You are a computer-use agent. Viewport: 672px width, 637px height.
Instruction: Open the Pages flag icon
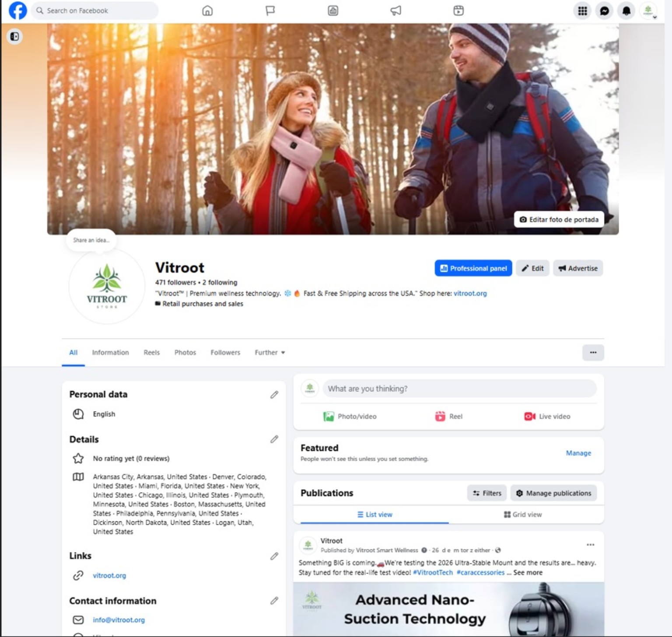[x=270, y=11]
